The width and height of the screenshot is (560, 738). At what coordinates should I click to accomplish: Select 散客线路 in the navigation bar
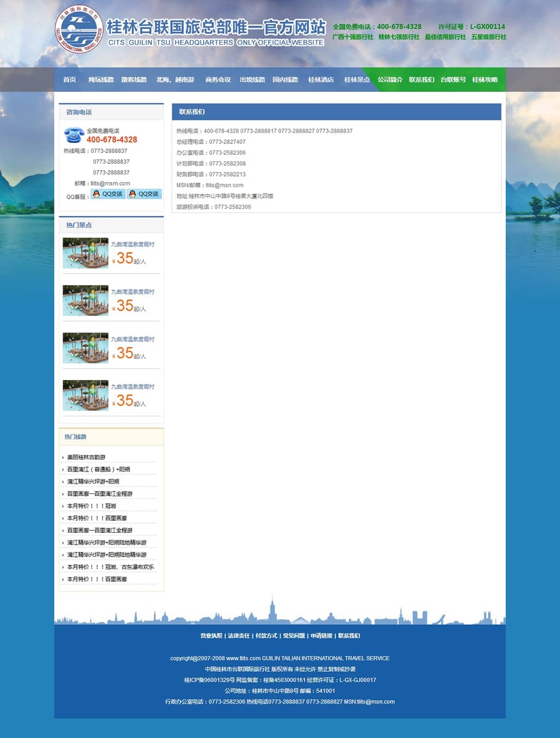click(x=134, y=80)
